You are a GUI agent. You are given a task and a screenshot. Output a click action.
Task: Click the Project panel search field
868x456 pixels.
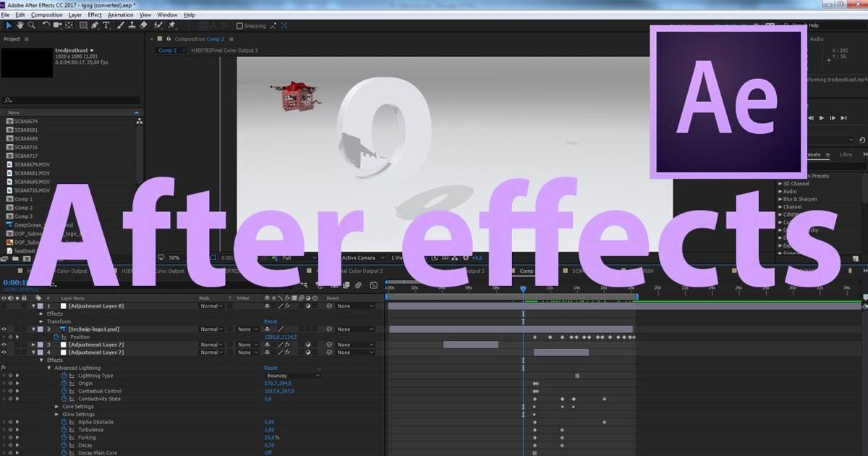[72, 101]
